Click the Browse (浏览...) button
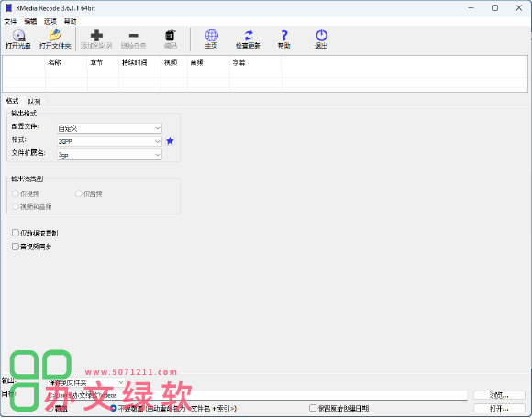532x418 pixels. pyautogui.click(x=499, y=395)
